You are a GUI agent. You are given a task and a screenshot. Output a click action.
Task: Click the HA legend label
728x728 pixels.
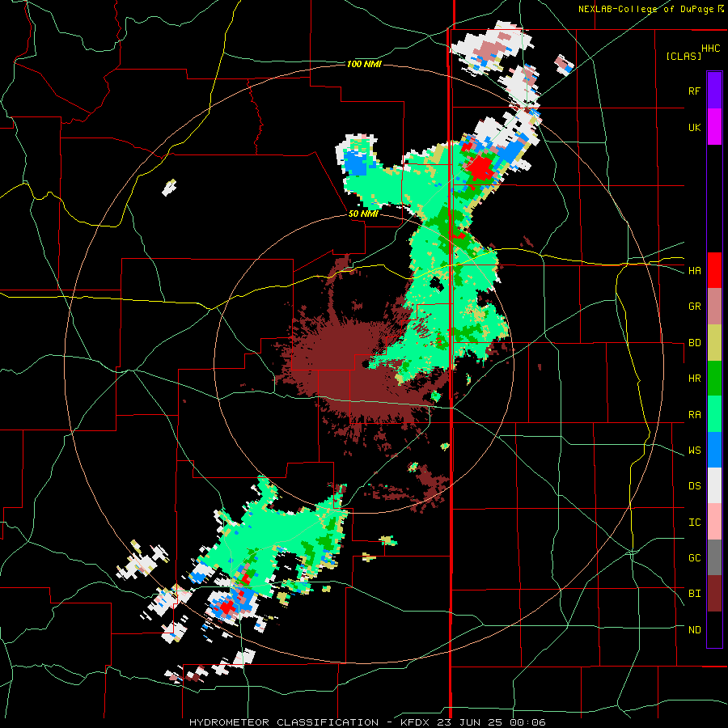694,271
